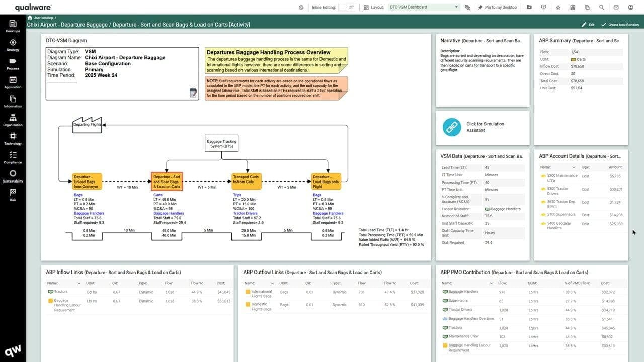Open the Technology sidebar section

(13, 139)
